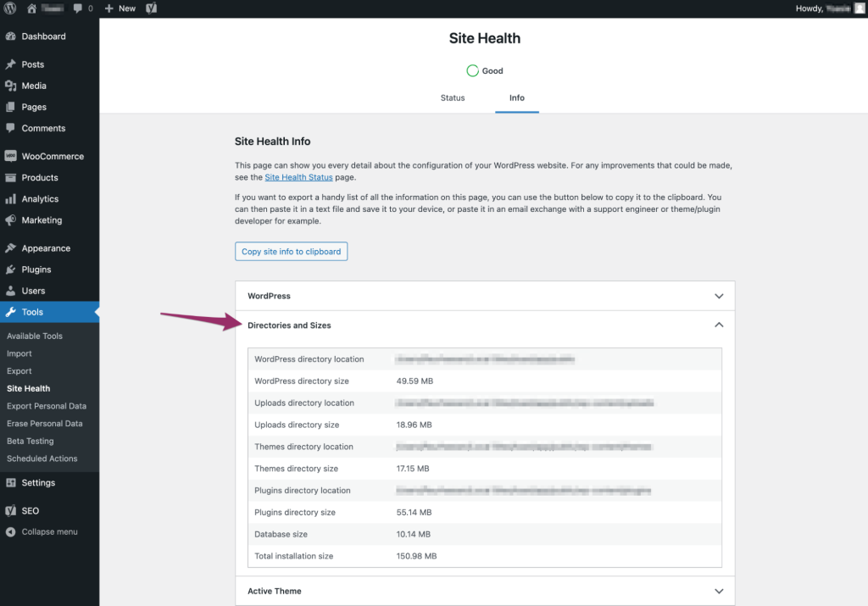Expand the Active Theme section chevron
Image resolution: width=868 pixels, height=606 pixels.
719,591
